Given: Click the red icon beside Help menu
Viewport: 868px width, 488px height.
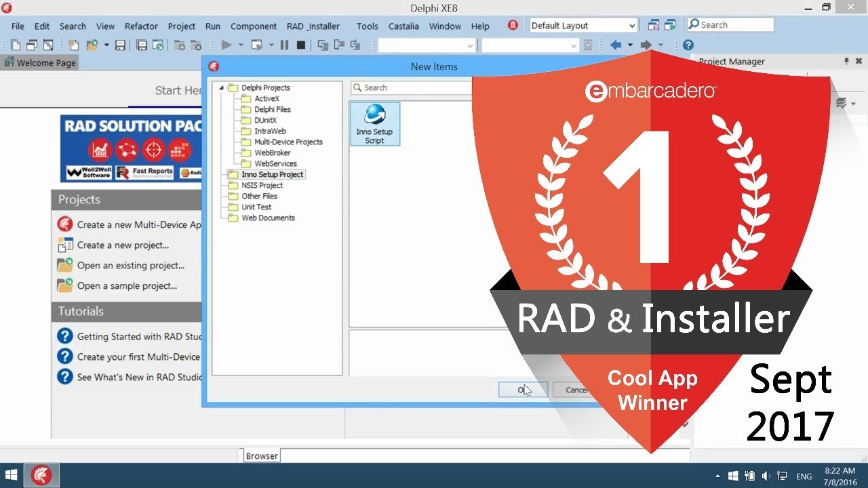Looking at the screenshot, I should pyautogui.click(x=513, y=25).
